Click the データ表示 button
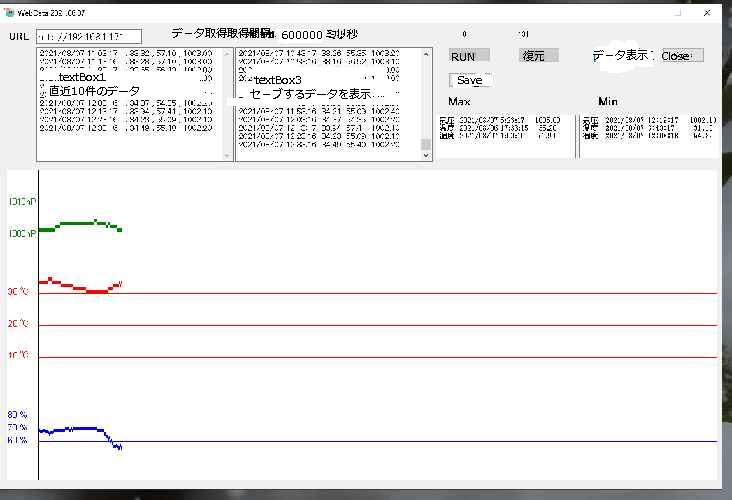732x500 pixels. click(622, 56)
